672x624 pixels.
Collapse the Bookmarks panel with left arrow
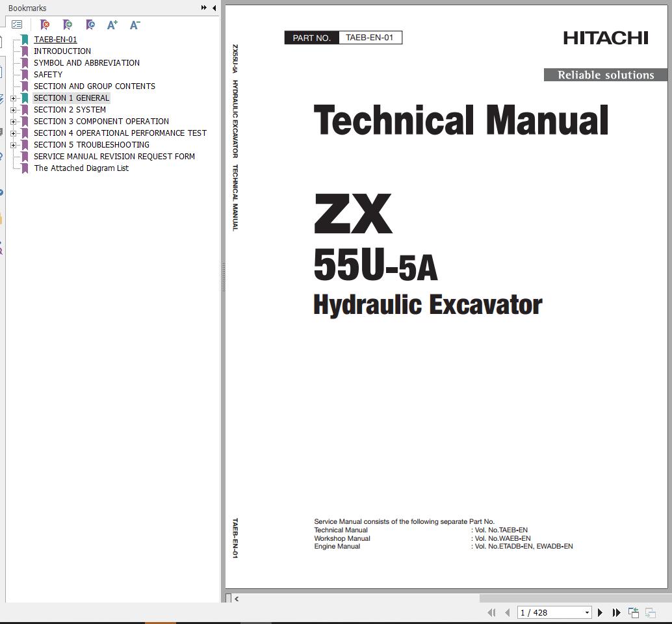tap(214, 8)
